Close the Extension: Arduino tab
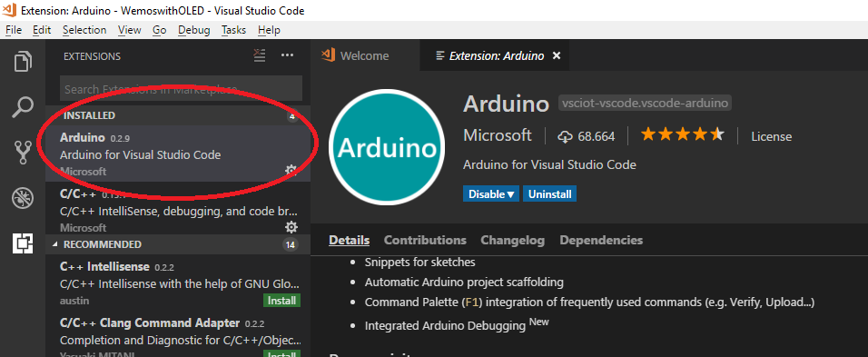The image size is (868, 357). click(x=557, y=55)
